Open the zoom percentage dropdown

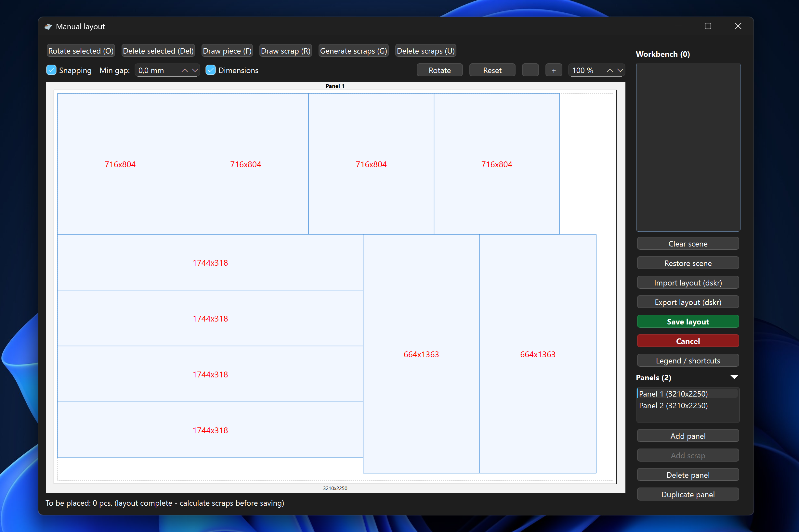[x=620, y=70]
